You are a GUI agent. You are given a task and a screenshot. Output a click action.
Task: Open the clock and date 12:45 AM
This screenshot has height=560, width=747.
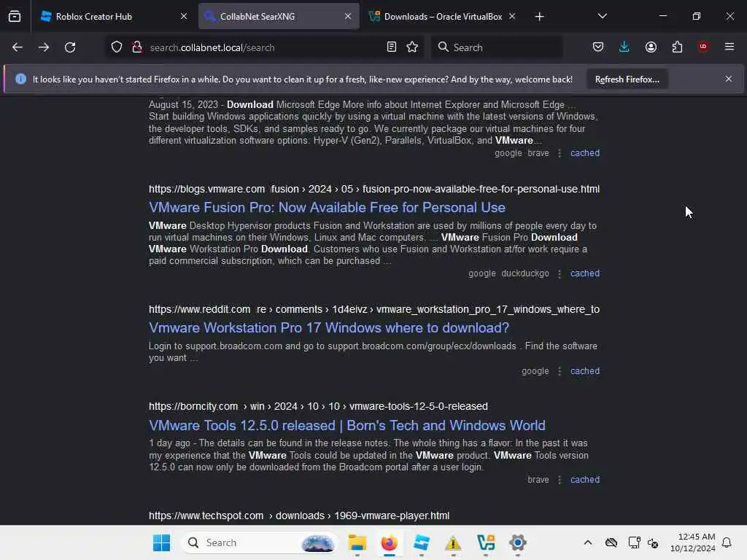(x=693, y=542)
